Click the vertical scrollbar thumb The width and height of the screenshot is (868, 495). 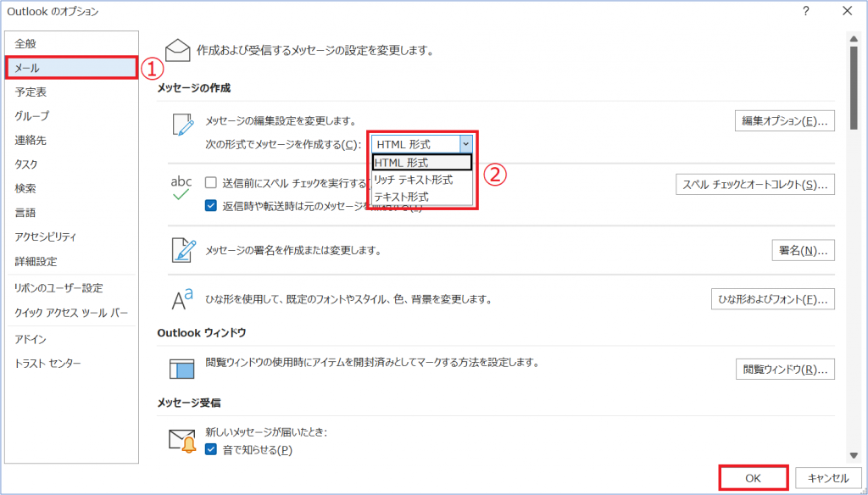click(x=854, y=86)
